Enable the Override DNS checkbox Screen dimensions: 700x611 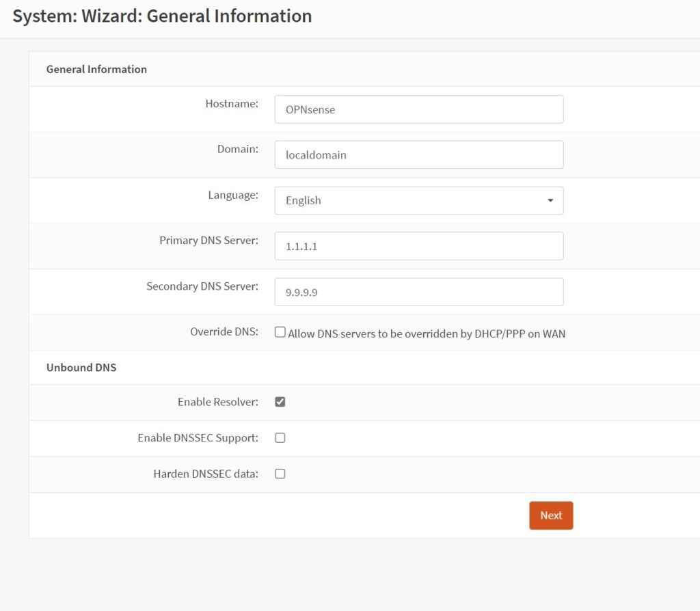(280, 332)
